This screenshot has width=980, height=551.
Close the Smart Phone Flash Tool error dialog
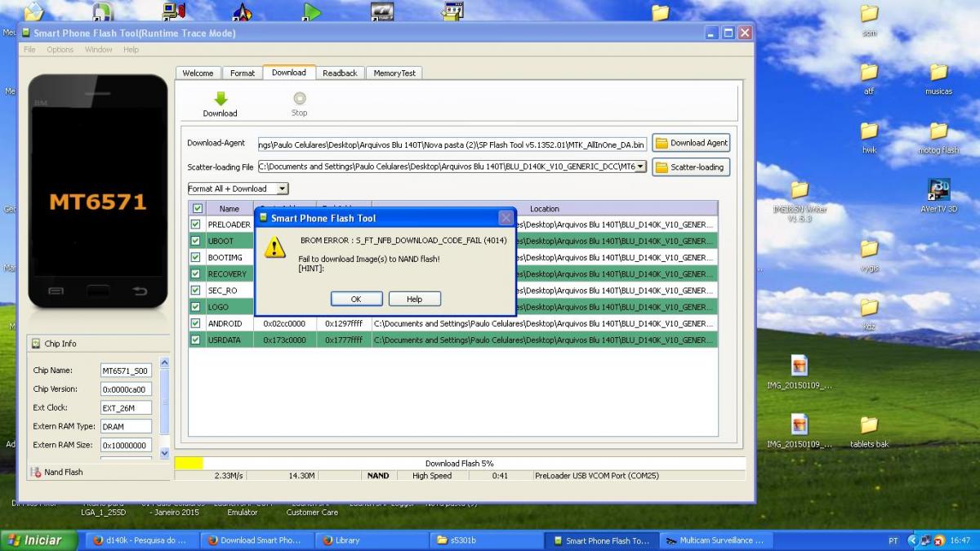click(x=506, y=218)
